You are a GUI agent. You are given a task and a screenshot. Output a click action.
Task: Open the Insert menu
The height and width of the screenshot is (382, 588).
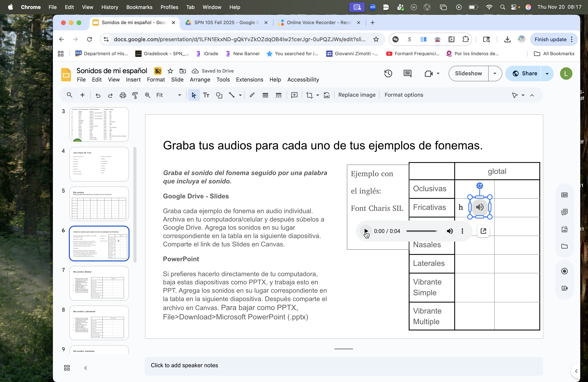tap(133, 80)
